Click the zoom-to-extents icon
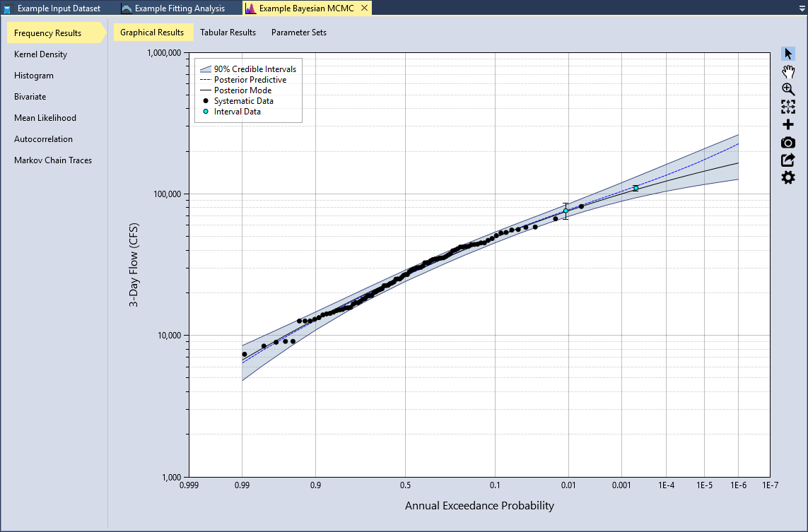The height and width of the screenshot is (532, 808). click(x=787, y=107)
